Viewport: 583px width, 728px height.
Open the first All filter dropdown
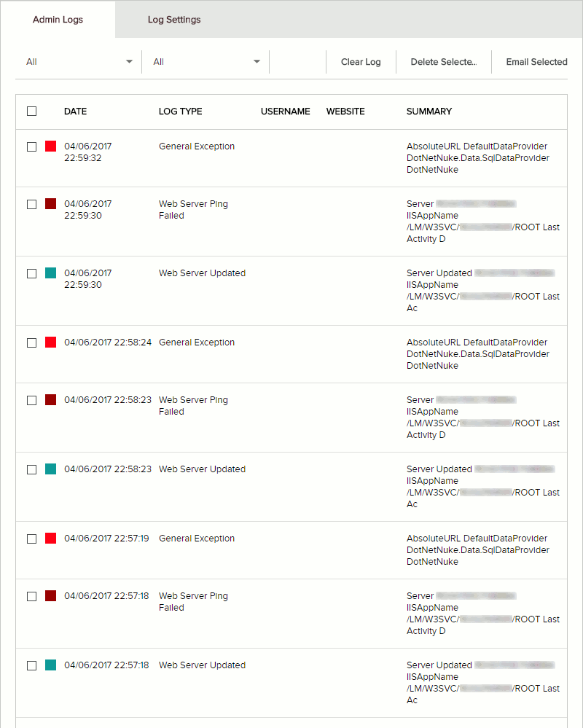click(x=79, y=62)
